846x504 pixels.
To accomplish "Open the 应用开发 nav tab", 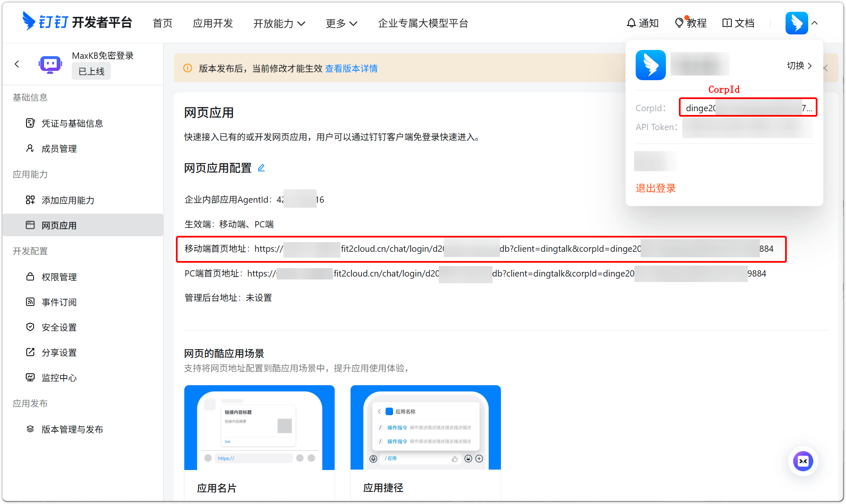I will (x=213, y=24).
